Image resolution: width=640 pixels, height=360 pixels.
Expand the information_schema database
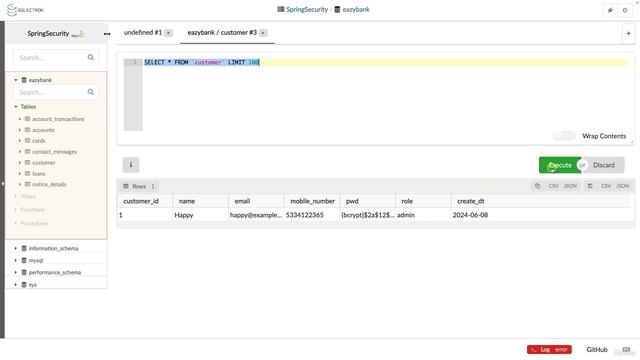coord(16,248)
